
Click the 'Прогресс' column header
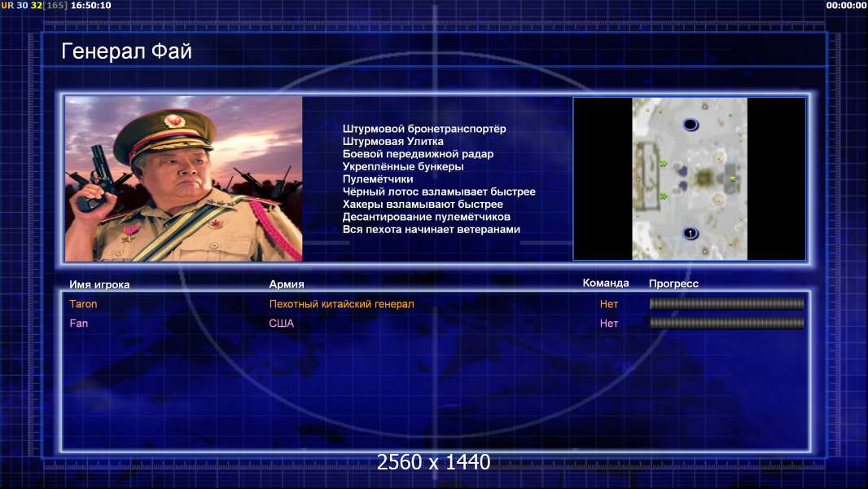(673, 284)
